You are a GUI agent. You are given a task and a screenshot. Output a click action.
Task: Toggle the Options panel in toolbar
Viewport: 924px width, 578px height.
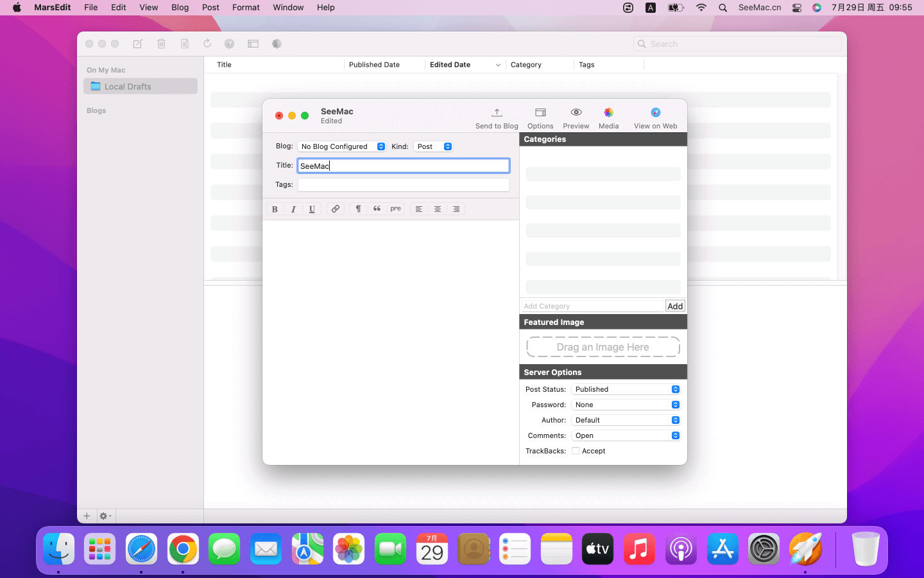(540, 113)
